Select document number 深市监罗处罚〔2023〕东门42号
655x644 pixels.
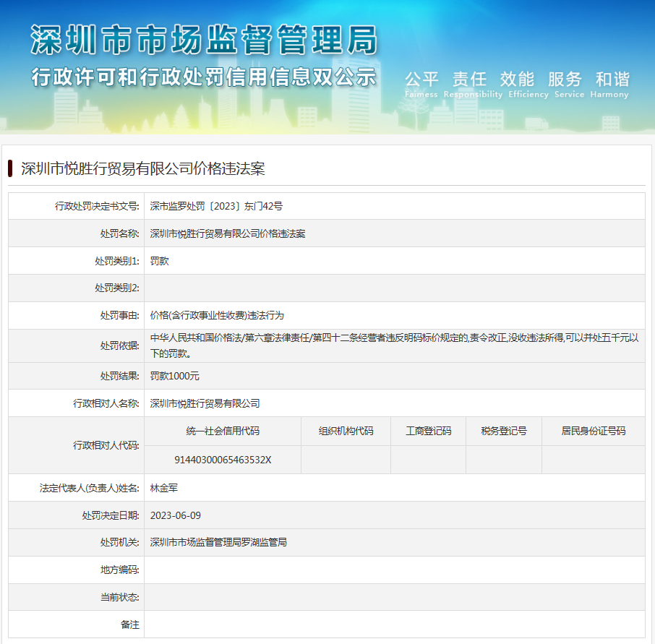[216, 206]
